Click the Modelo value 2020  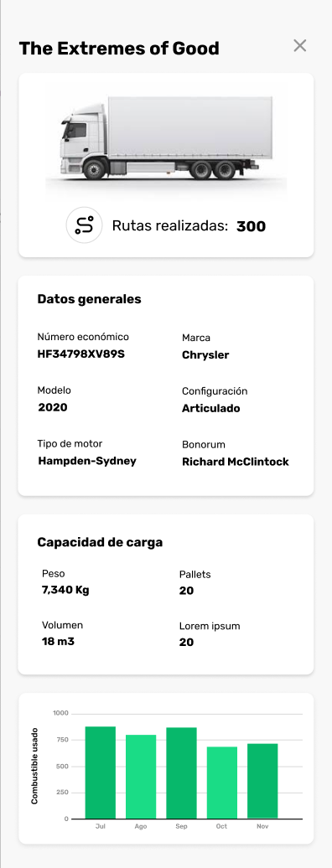click(x=53, y=407)
